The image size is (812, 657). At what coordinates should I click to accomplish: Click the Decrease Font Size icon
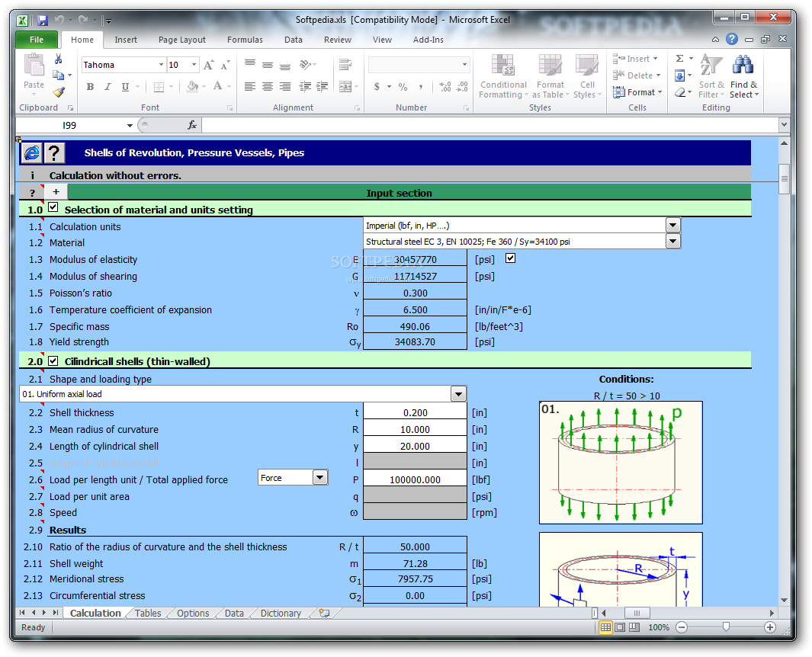[x=225, y=65]
